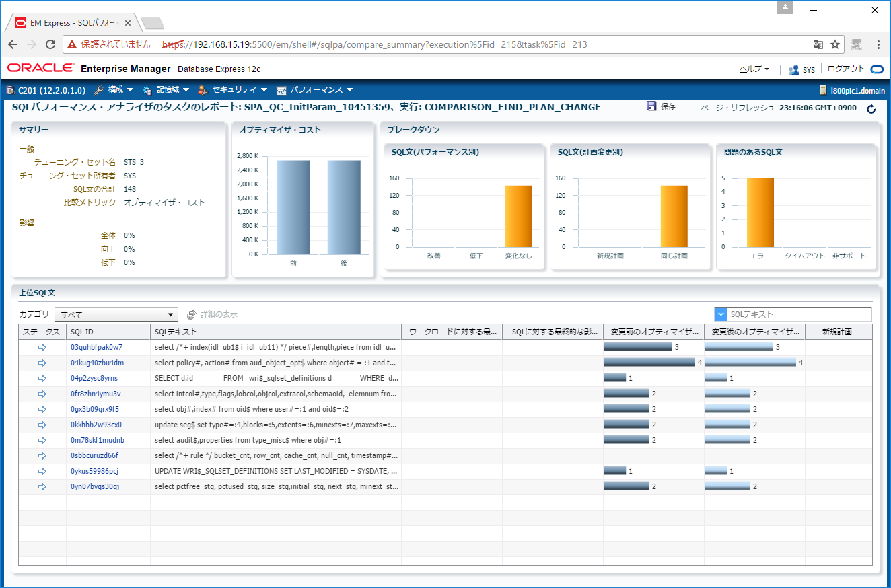Click the チューニング・セット名 STS_3 value
The width and height of the screenshot is (891, 588).
click(x=134, y=162)
